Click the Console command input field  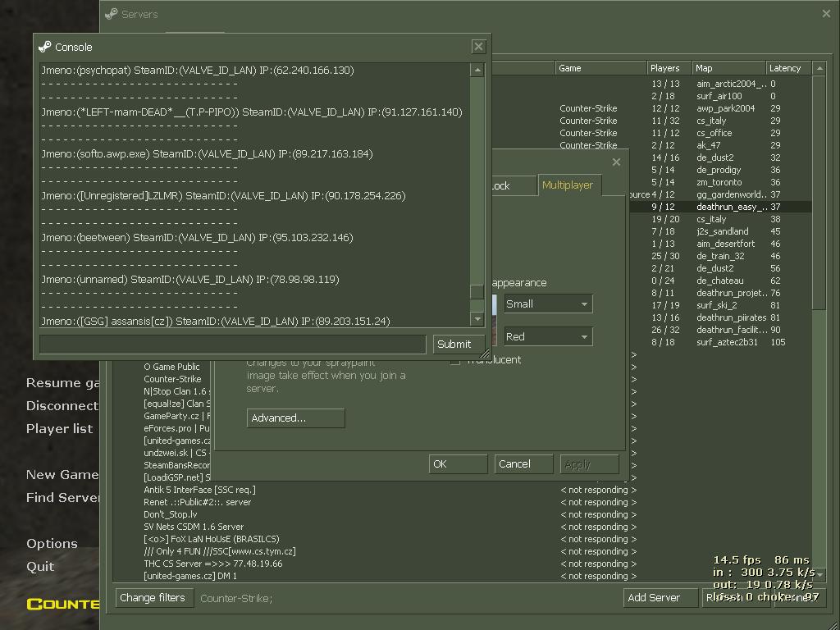232,344
